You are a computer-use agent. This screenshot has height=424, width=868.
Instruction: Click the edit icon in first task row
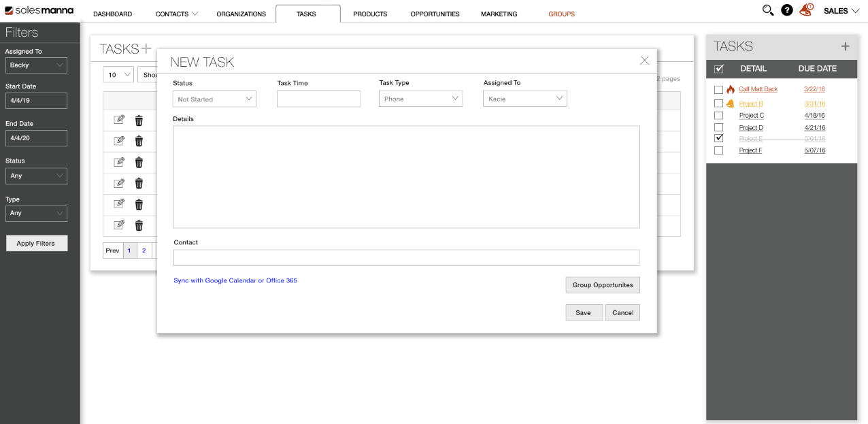(119, 120)
